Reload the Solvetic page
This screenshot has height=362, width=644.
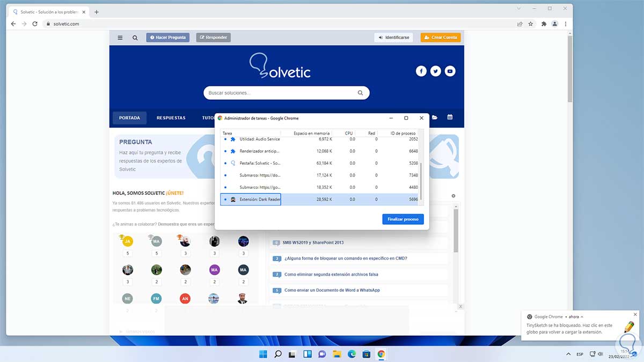click(x=35, y=24)
